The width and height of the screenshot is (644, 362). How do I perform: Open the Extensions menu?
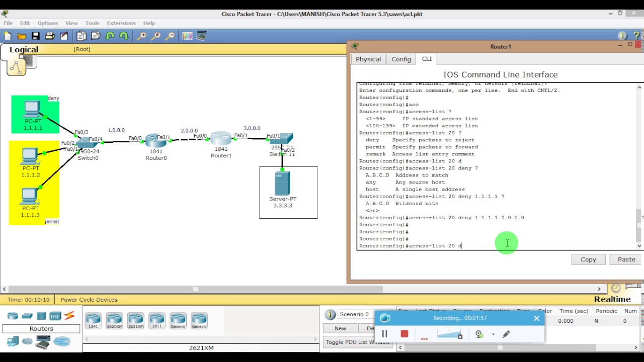coord(121,23)
